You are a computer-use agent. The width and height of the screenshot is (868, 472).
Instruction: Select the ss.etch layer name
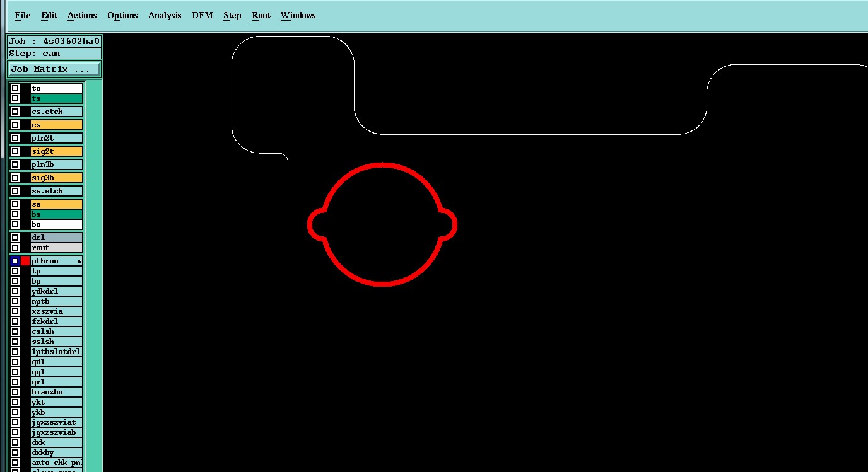click(57, 191)
